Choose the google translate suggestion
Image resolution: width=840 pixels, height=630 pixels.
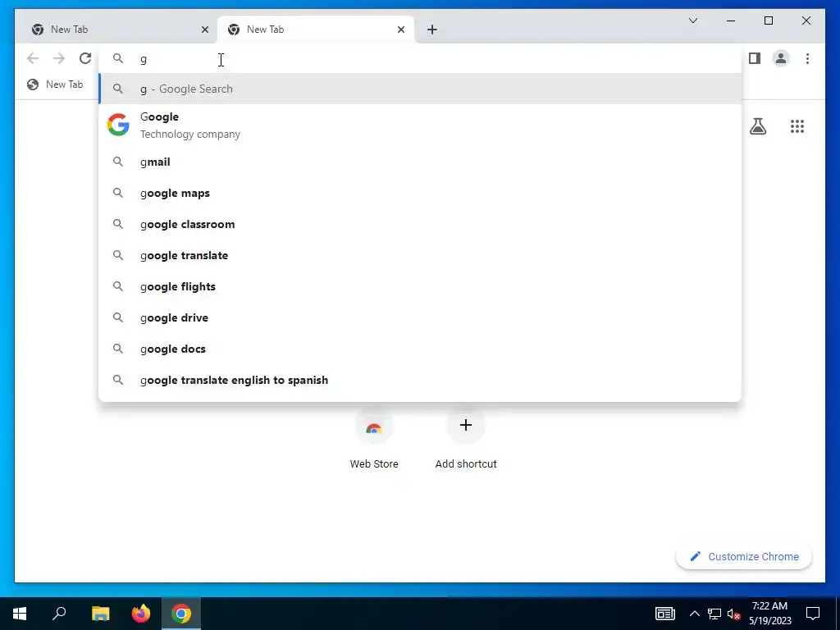point(420,255)
